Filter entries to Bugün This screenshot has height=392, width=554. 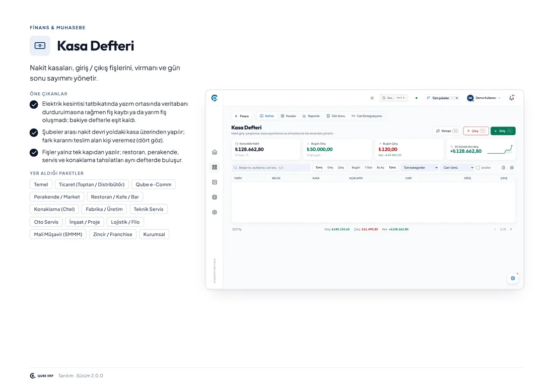(x=356, y=168)
